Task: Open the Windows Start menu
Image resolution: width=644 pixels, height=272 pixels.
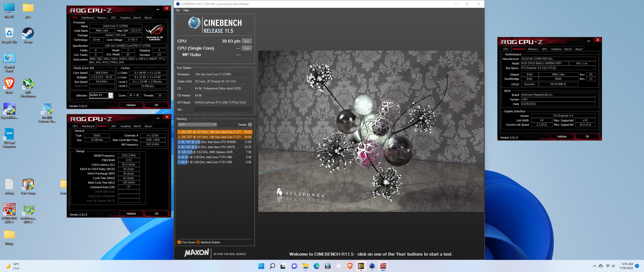Action: point(261,266)
